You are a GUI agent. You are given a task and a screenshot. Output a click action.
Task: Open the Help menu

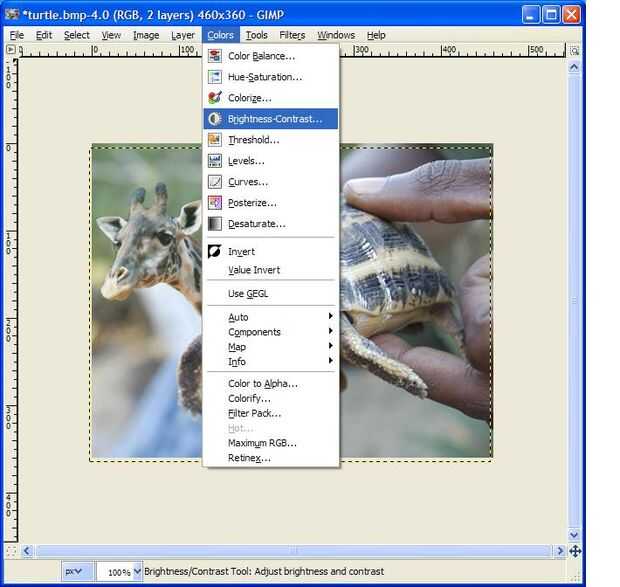tap(376, 35)
